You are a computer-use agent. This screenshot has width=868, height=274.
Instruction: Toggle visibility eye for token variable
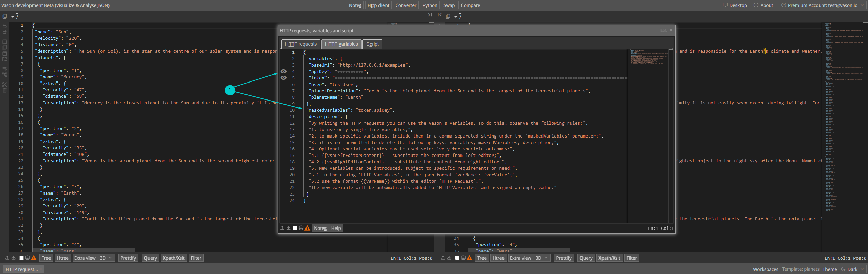[284, 78]
